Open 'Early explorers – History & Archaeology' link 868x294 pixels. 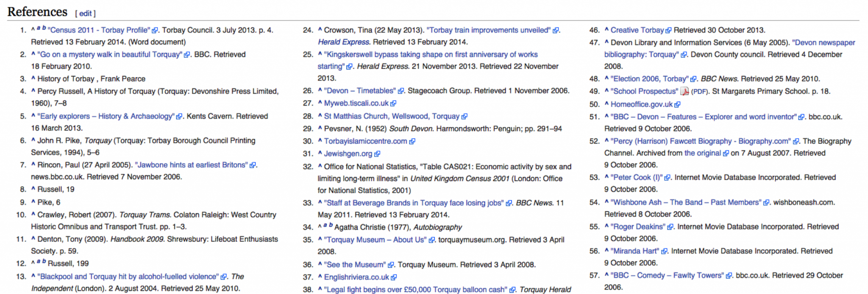(x=106, y=116)
